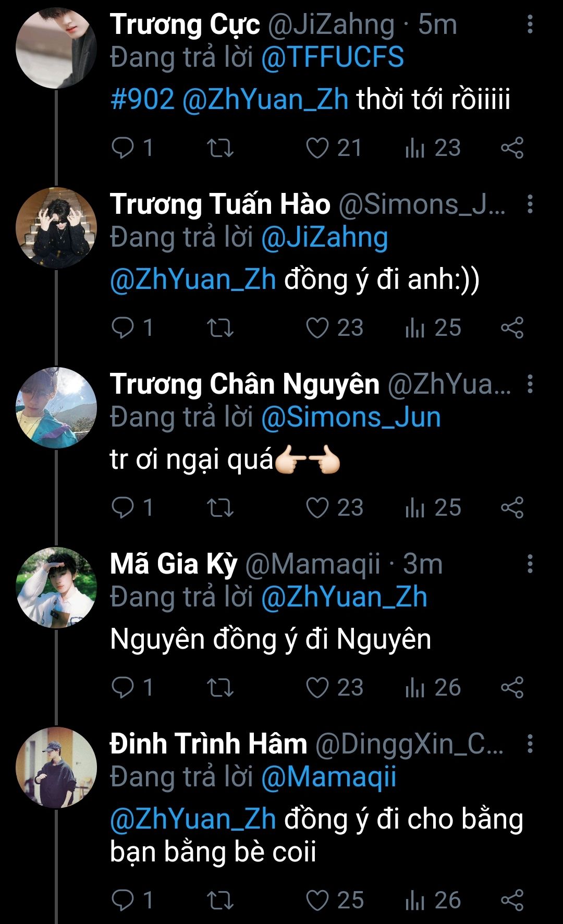The image size is (563, 924).
Task: Like Trương Cực's tweet with 21 likes
Action: click(x=334, y=148)
